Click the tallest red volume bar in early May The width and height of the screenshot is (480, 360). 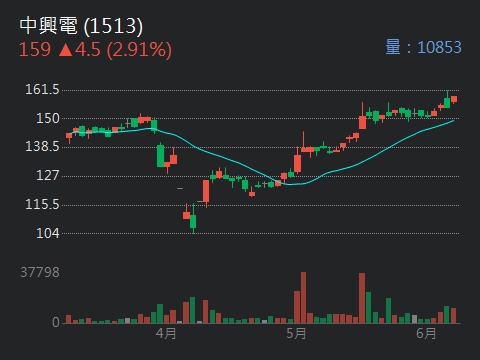click(x=303, y=298)
